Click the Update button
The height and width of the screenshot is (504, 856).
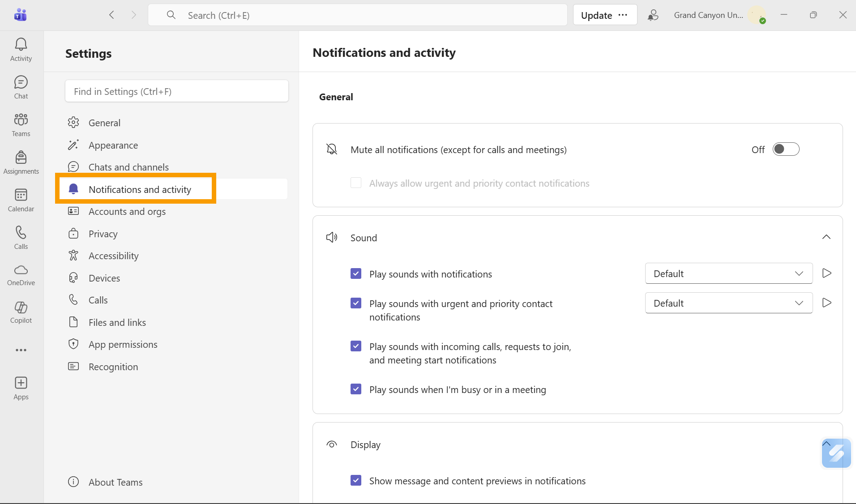tap(596, 15)
